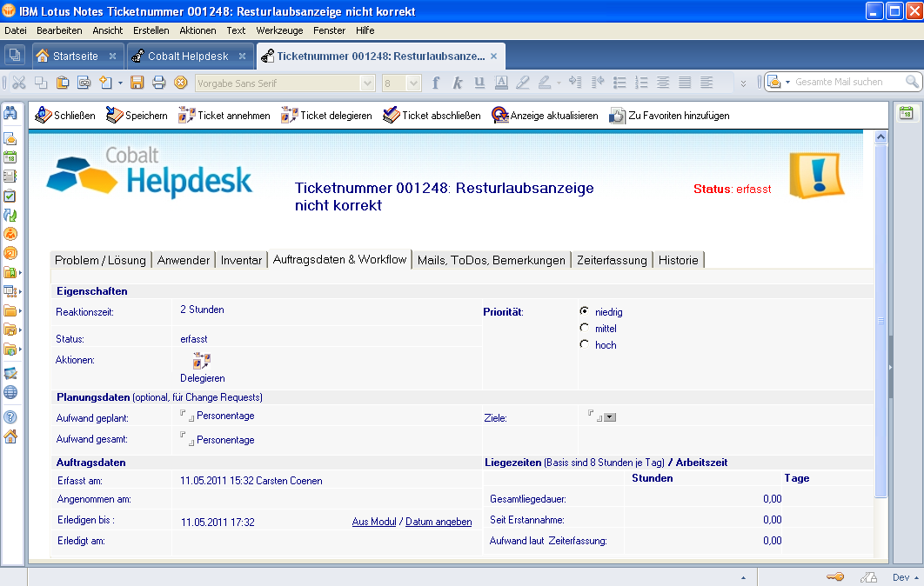Switch to the Zeiterfassung tab
This screenshot has height=586, width=924.
tap(612, 260)
